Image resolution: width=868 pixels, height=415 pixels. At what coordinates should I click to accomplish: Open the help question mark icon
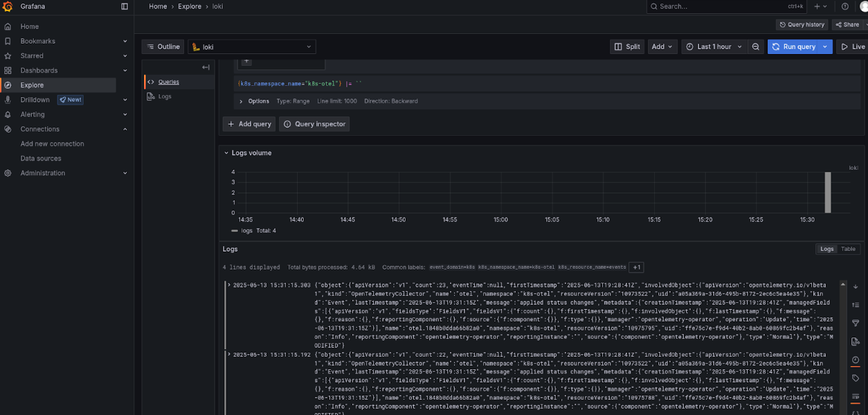tap(845, 6)
